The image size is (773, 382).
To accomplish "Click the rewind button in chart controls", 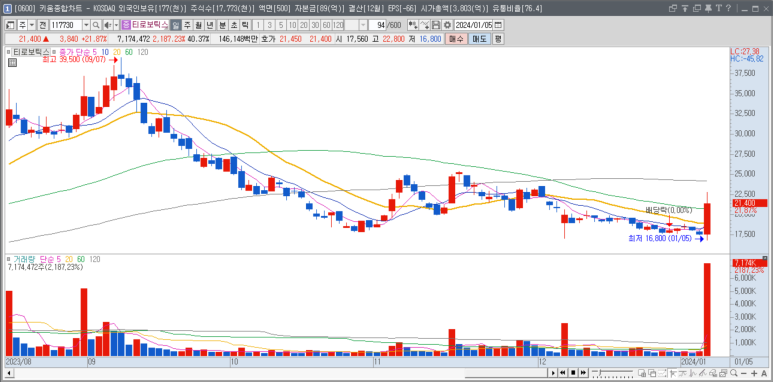I will [562, 373].
